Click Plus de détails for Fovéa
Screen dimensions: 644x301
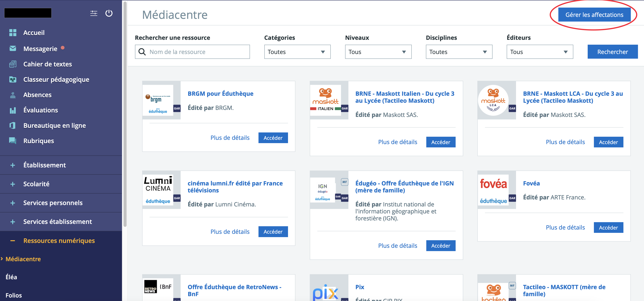[565, 228]
